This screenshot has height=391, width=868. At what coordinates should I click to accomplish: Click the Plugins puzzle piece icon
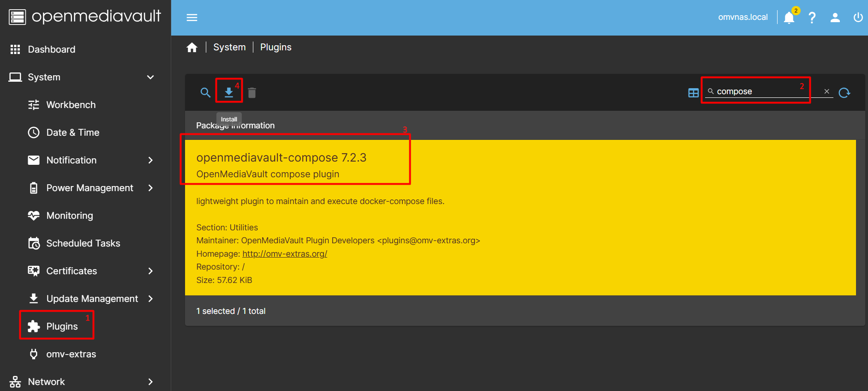(x=34, y=326)
